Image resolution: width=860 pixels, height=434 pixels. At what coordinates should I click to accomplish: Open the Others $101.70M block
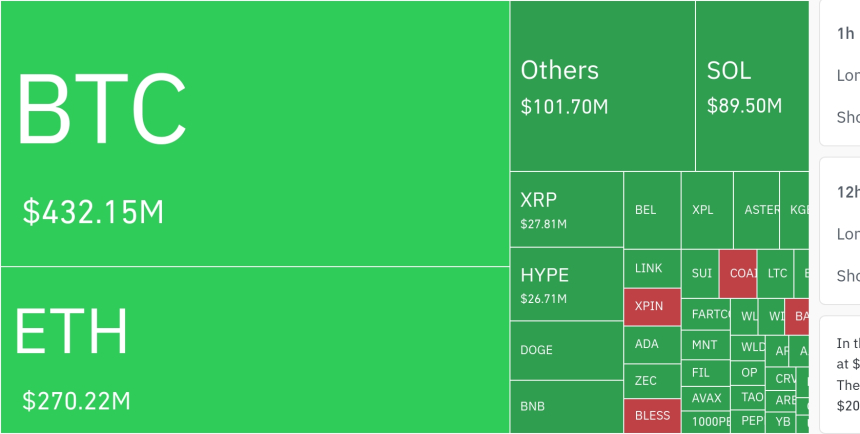pyautogui.click(x=602, y=86)
